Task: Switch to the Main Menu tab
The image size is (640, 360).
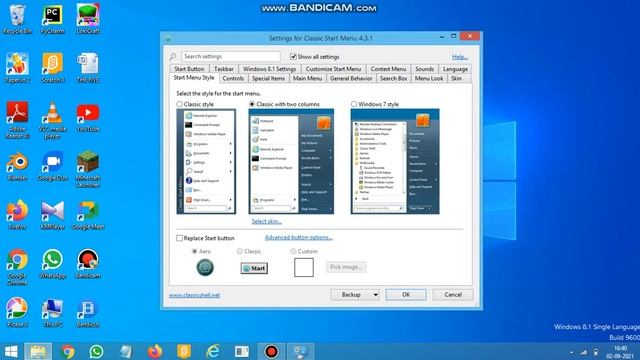Action: [307, 78]
